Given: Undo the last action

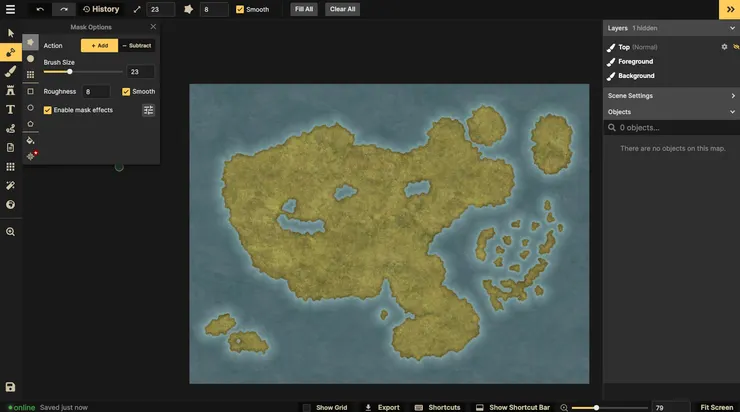Looking at the screenshot, I should click(40, 9).
